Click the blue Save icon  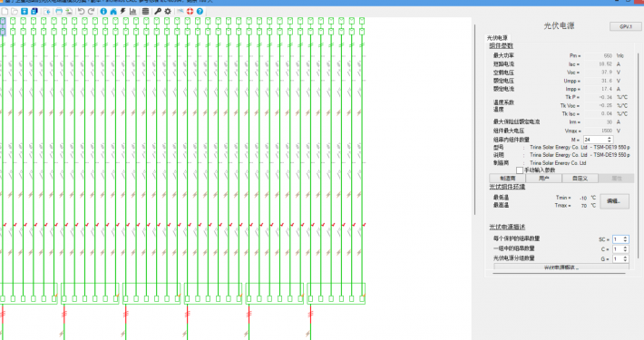pos(24,12)
